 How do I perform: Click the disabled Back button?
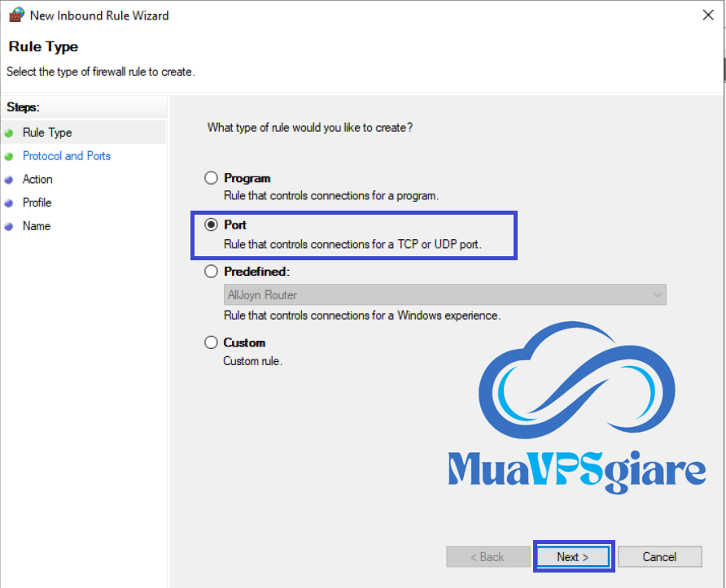(x=488, y=556)
